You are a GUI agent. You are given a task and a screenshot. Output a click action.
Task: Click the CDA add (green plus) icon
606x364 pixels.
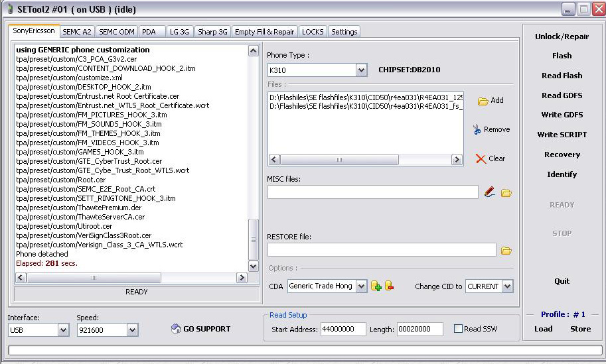(376, 286)
